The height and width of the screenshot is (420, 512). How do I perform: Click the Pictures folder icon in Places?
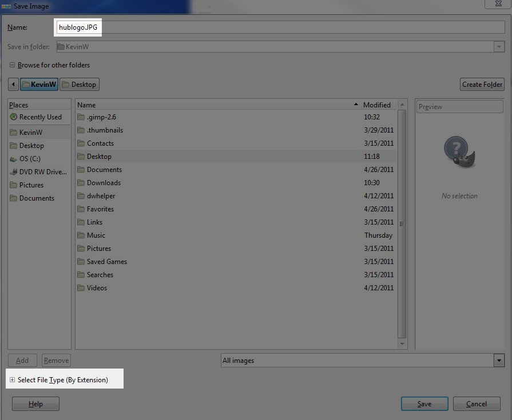pos(14,185)
